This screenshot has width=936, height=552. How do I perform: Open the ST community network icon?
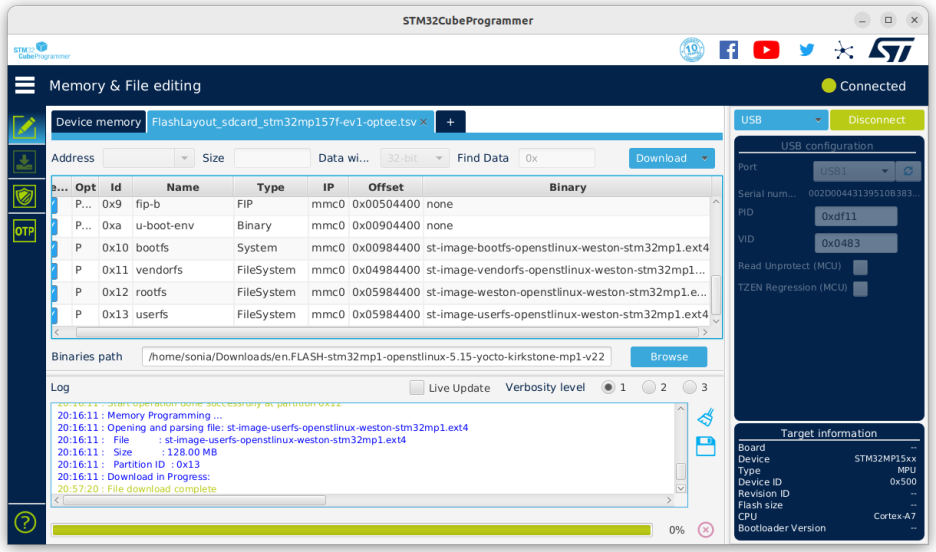pyautogui.click(x=843, y=50)
